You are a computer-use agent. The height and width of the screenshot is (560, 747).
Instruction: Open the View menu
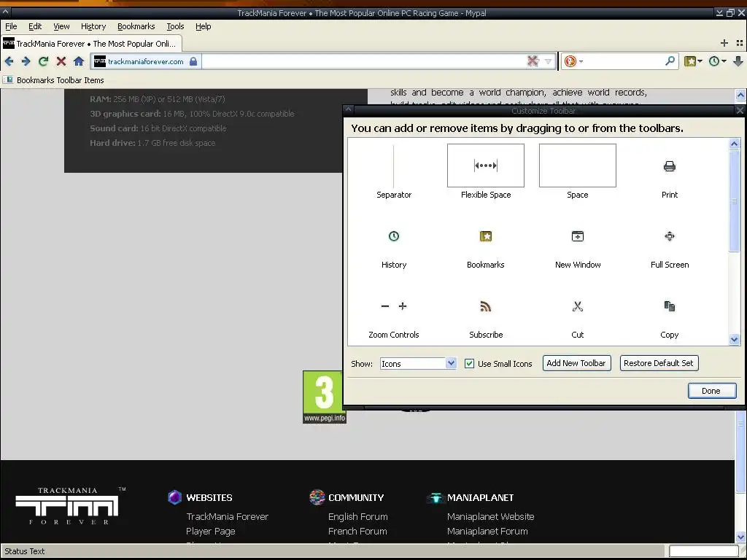pyautogui.click(x=61, y=27)
